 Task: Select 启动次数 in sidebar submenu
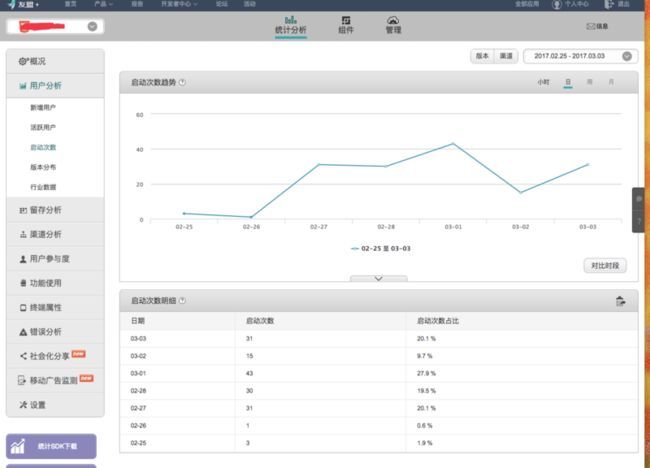43,147
